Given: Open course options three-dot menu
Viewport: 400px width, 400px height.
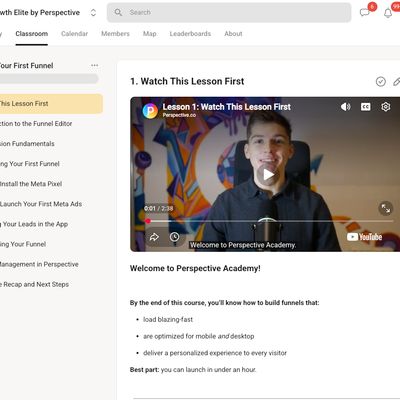Looking at the screenshot, I should point(95,65).
